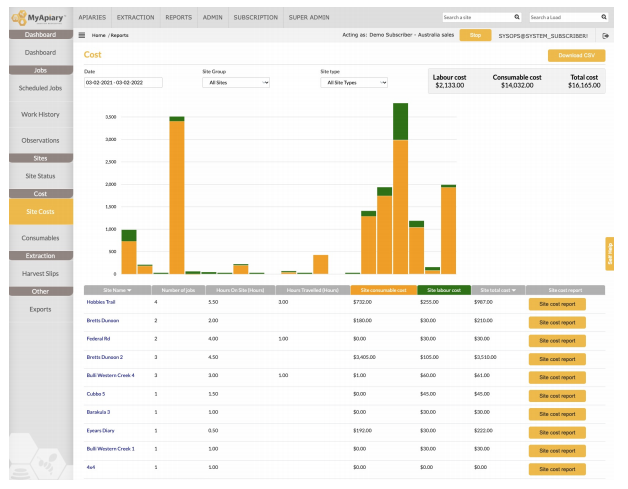This screenshot has width=628, height=489.
Task: Open the Hobbies Trail site link
Action: 102,301
